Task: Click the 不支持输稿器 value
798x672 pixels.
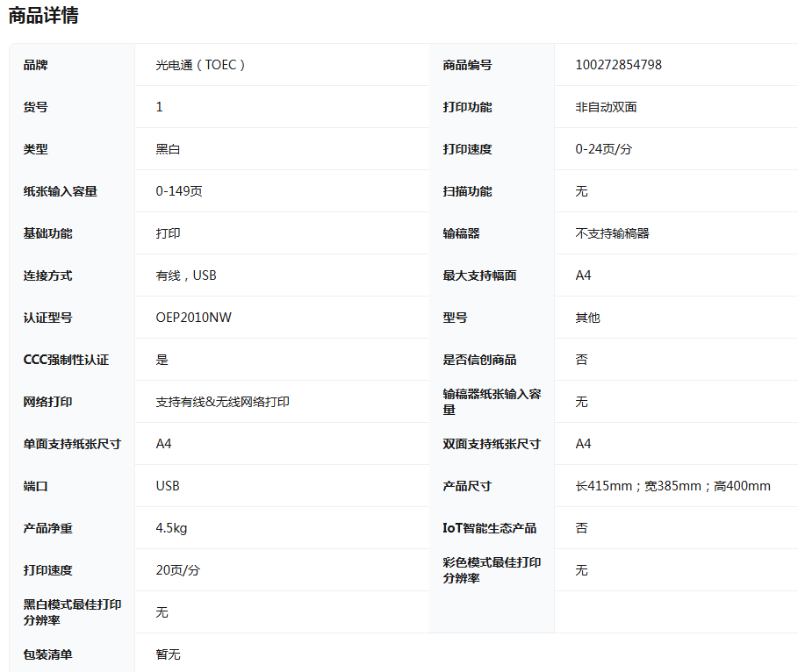Action: click(x=612, y=233)
